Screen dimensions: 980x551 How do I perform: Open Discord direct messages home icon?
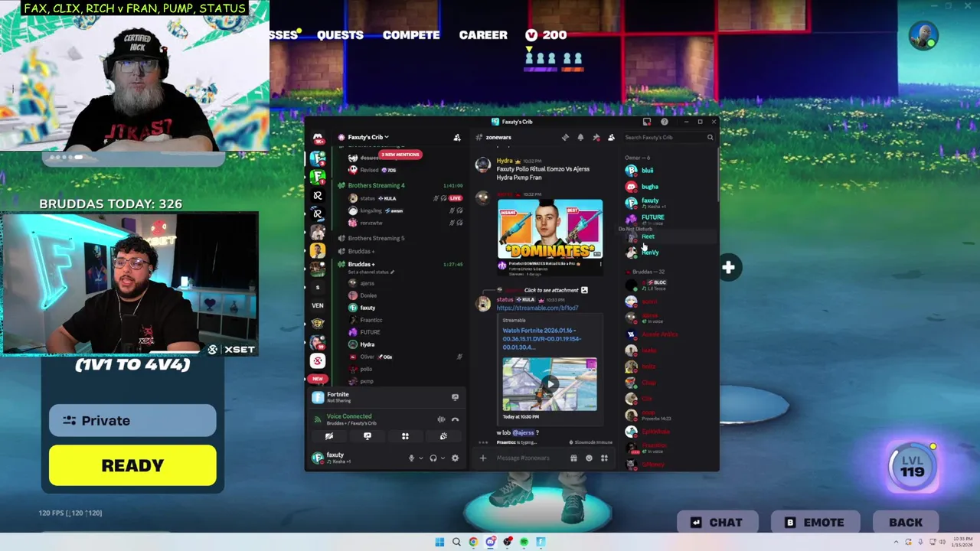[318, 138]
